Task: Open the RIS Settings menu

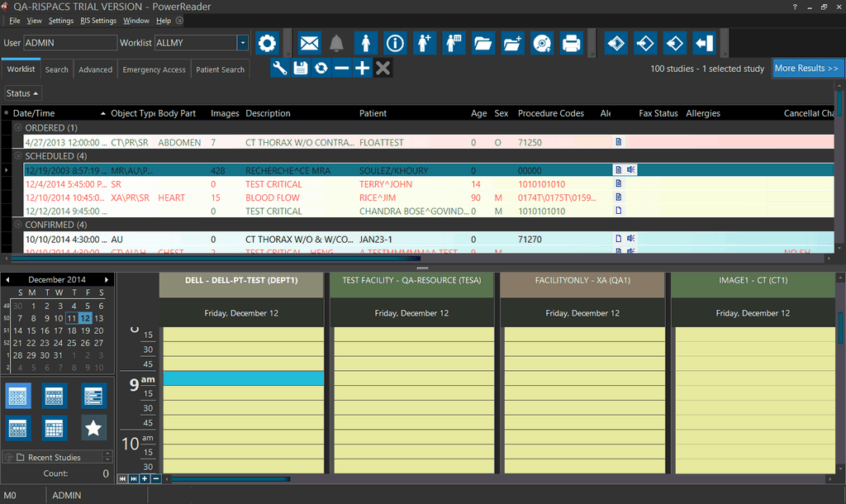Action: coord(98,21)
